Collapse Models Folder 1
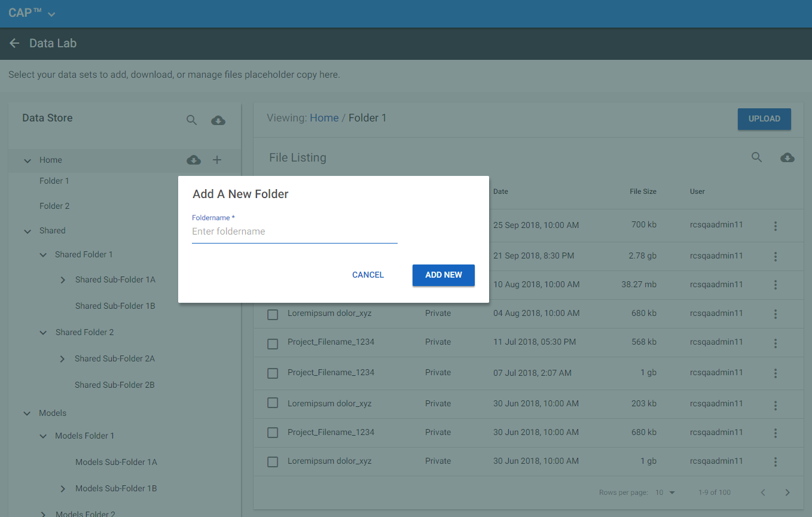Screen dimensions: 812x517 [43, 436]
